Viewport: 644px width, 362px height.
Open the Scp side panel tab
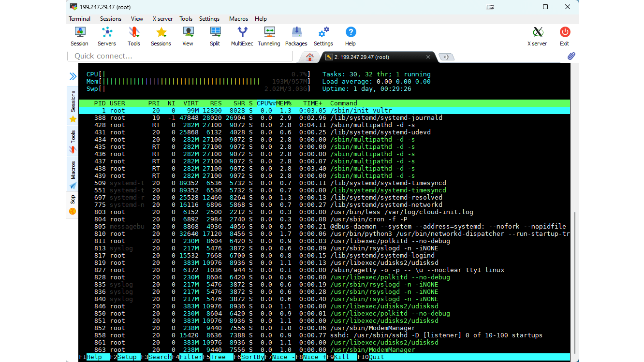point(73,204)
